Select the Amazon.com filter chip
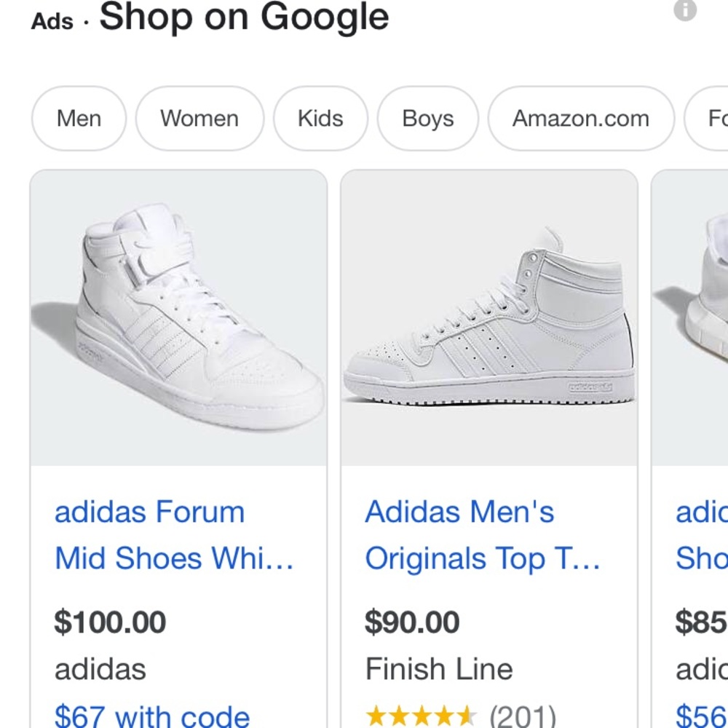The image size is (728, 728). pyautogui.click(x=580, y=119)
